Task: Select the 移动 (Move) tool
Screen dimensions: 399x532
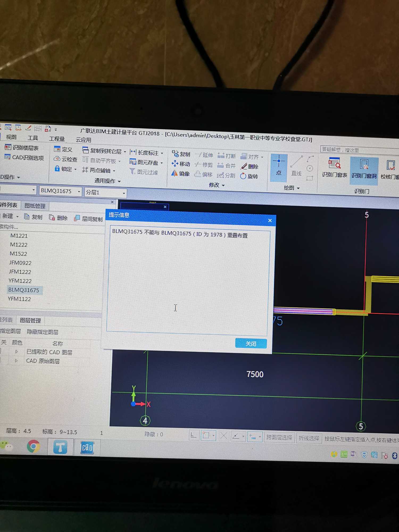Action: (x=181, y=164)
